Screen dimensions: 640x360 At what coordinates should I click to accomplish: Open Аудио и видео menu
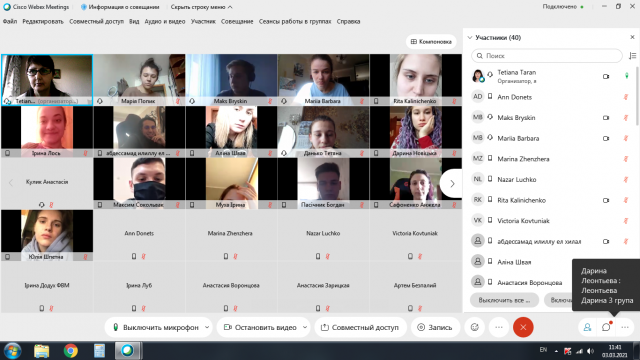(165, 21)
